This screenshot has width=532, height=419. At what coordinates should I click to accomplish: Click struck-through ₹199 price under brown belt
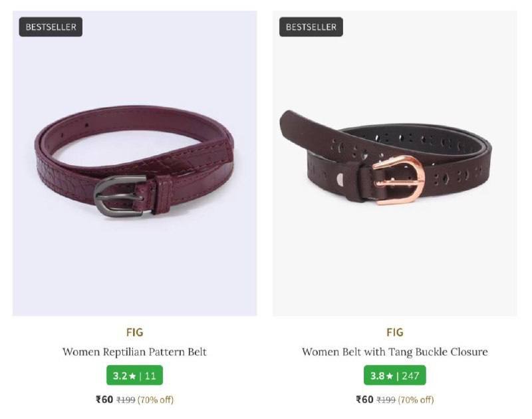[386, 400]
